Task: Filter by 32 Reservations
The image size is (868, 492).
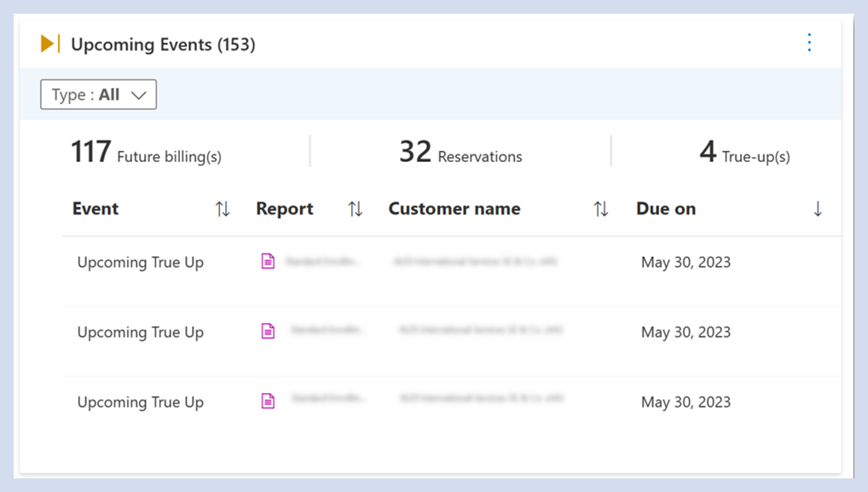Action: click(x=460, y=153)
